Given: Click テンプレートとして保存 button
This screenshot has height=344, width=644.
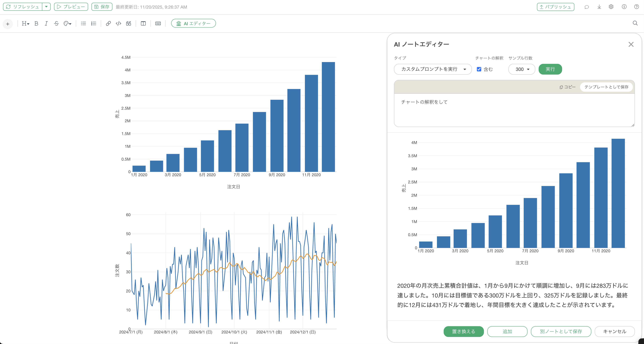Looking at the screenshot, I should tap(606, 87).
